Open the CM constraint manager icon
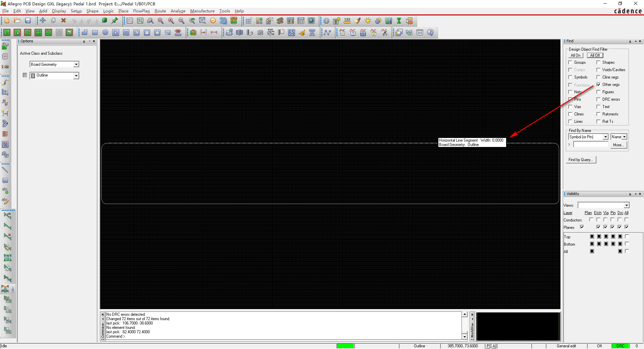This screenshot has height=349, width=644. (290, 21)
